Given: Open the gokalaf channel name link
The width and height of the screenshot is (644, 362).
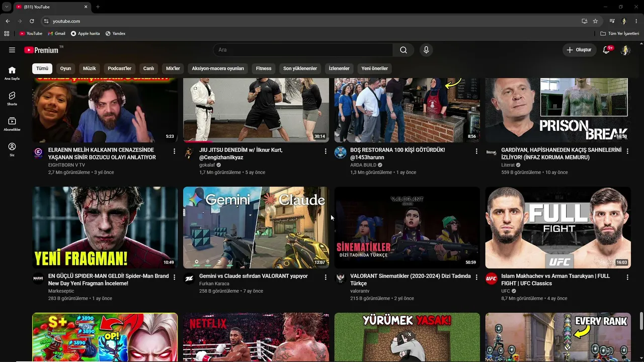Looking at the screenshot, I should 208,165.
